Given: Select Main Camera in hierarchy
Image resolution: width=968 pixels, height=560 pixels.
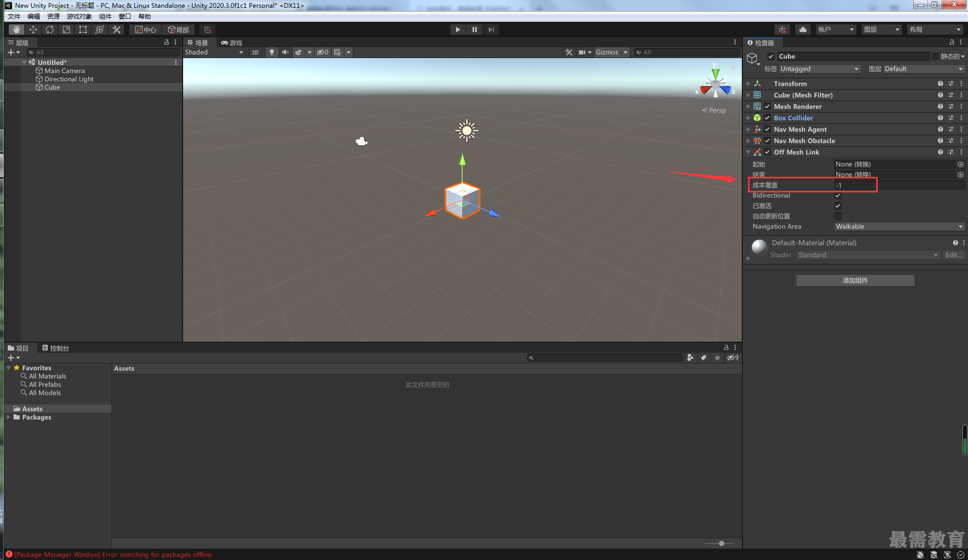Looking at the screenshot, I should [64, 71].
